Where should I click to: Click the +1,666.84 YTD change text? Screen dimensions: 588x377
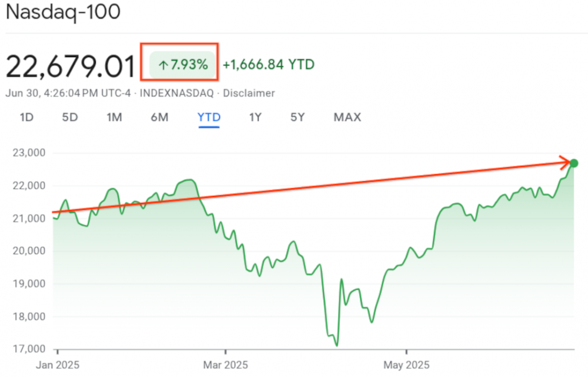(268, 65)
